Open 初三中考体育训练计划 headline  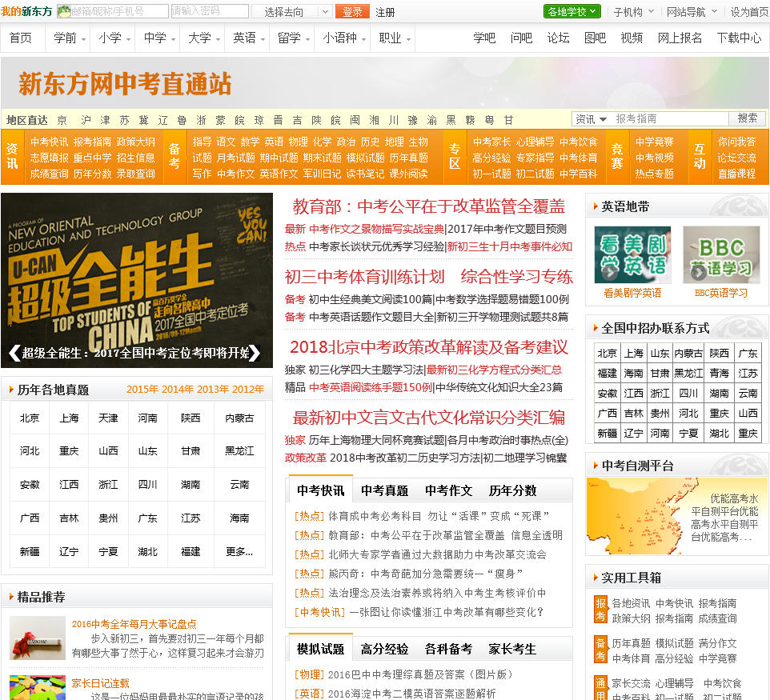[364, 277]
